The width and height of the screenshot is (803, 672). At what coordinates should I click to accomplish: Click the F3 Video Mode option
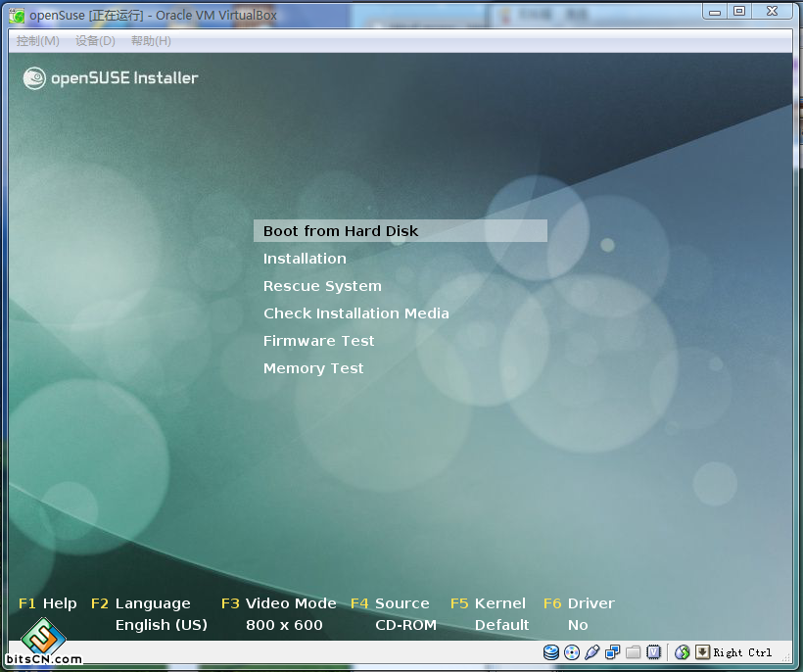point(278,603)
